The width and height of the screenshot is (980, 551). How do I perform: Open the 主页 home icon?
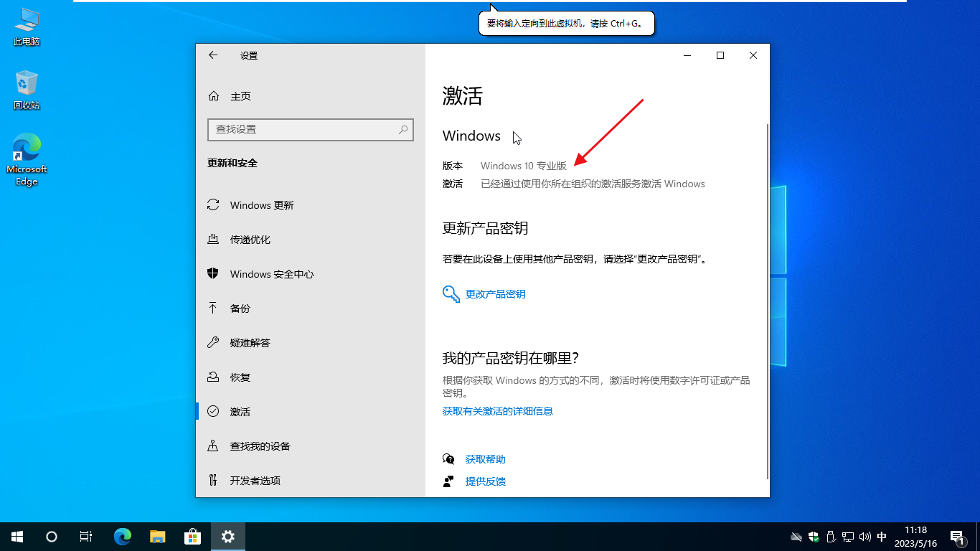click(213, 96)
